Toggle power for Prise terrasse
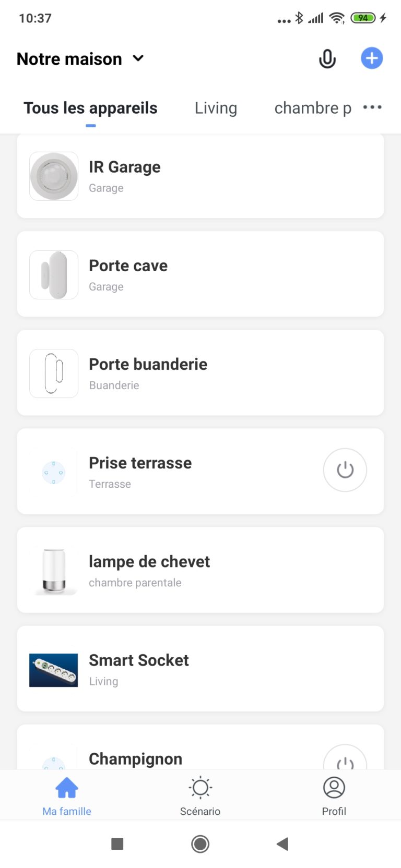The height and width of the screenshot is (868, 401). click(x=345, y=470)
